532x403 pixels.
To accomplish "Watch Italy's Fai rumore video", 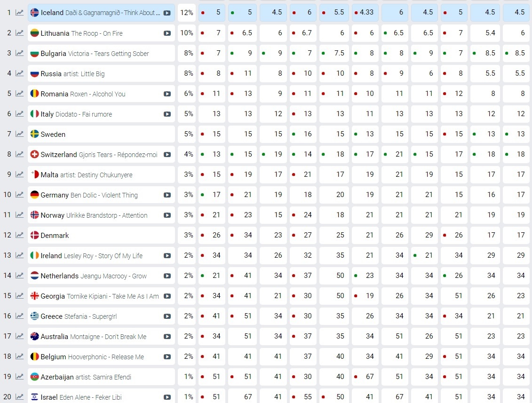I will (x=167, y=114).
